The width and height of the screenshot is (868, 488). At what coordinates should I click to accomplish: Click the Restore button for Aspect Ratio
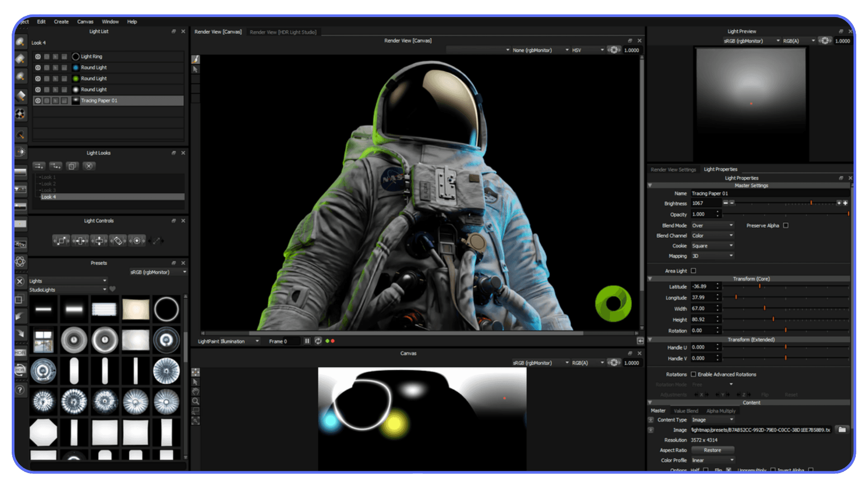point(712,450)
